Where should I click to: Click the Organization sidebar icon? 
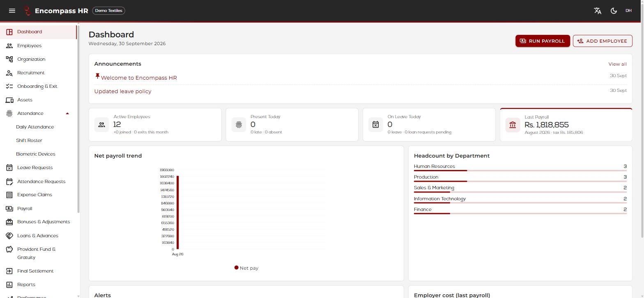click(x=9, y=60)
